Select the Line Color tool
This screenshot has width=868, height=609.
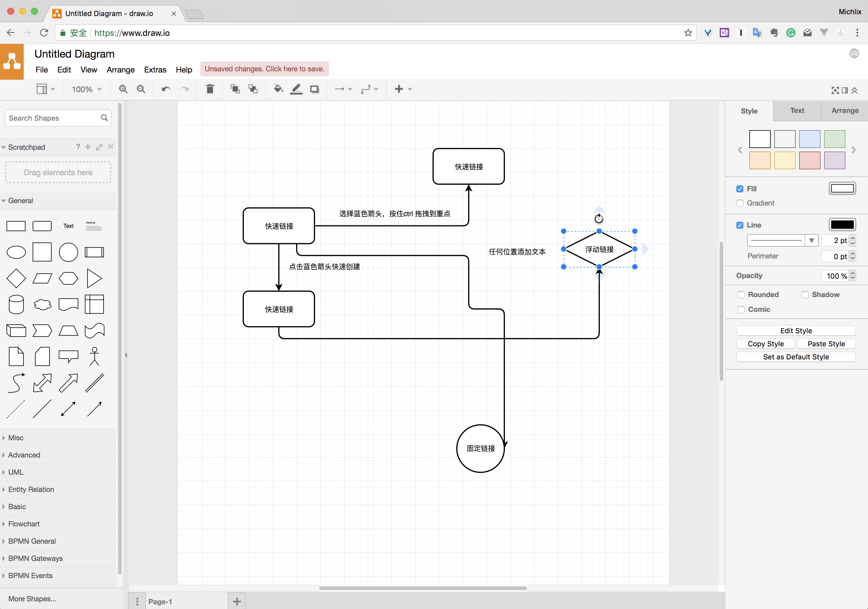[x=296, y=89]
